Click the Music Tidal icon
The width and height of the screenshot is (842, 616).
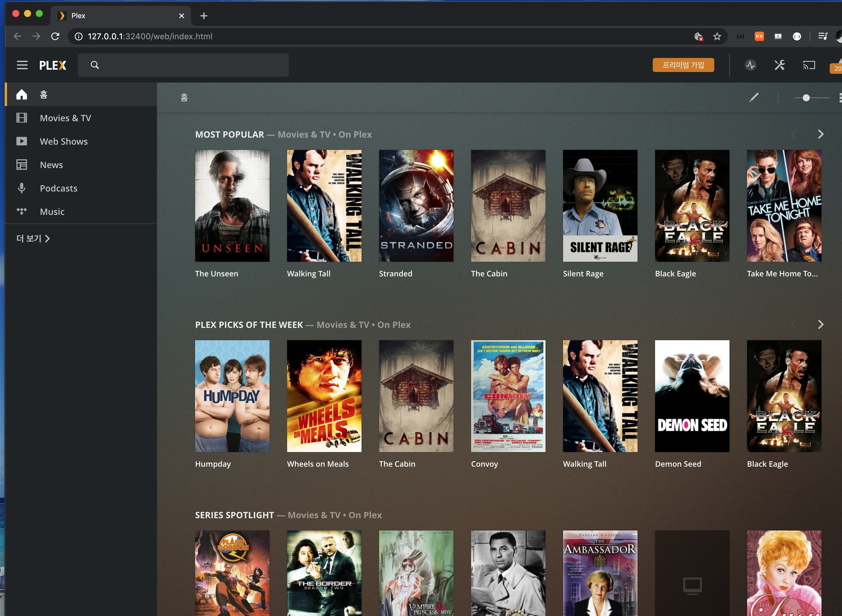click(x=22, y=211)
